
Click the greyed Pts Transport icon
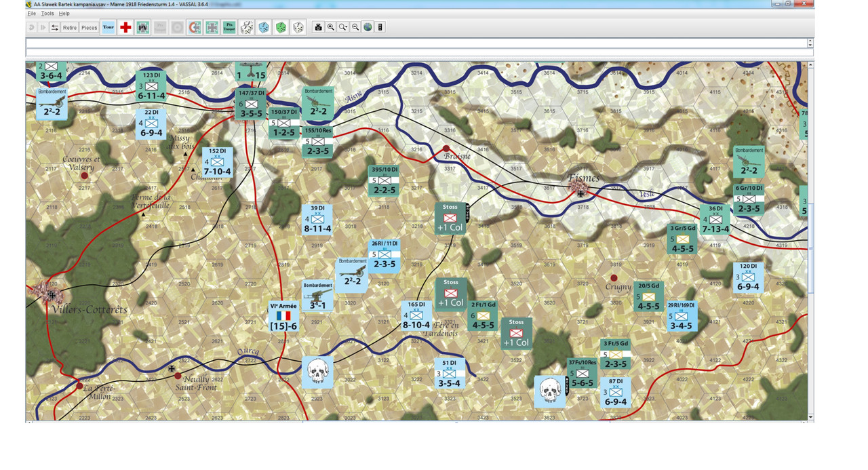tap(160, 27)
